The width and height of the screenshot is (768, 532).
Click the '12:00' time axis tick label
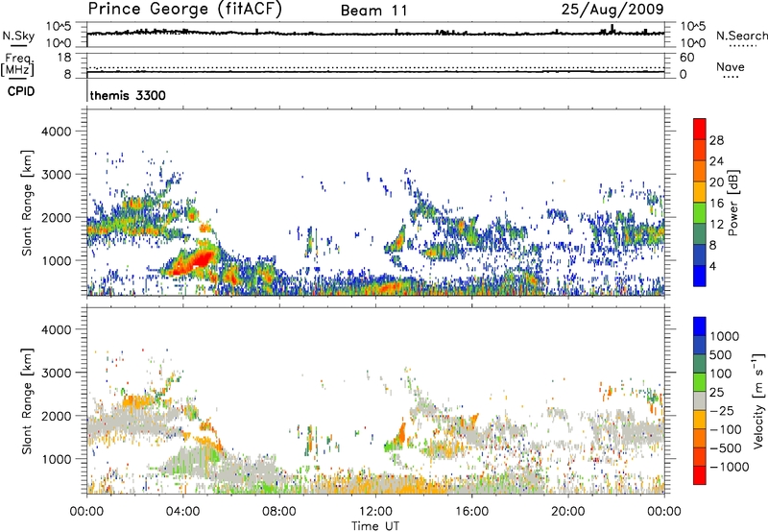(x=375, y=512)
